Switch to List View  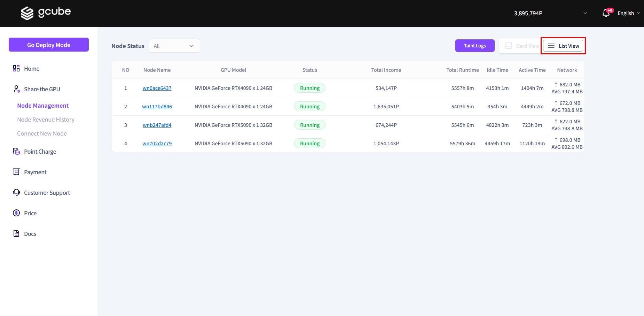[563, 46]
